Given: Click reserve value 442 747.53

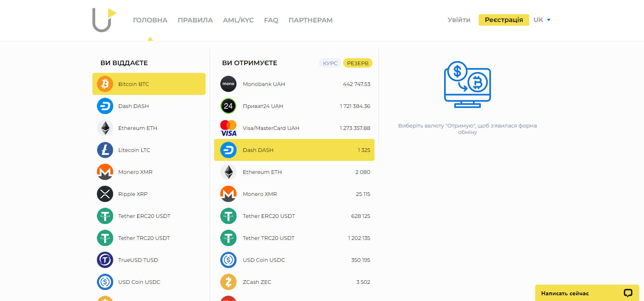Looking at the screenshot, I should point(357,84).
